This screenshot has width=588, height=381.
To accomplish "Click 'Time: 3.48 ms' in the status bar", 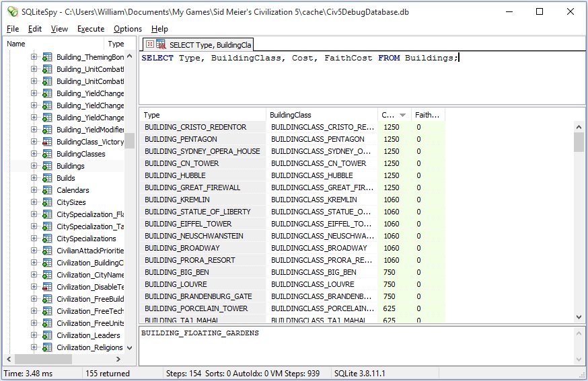I will pos(28,374).
